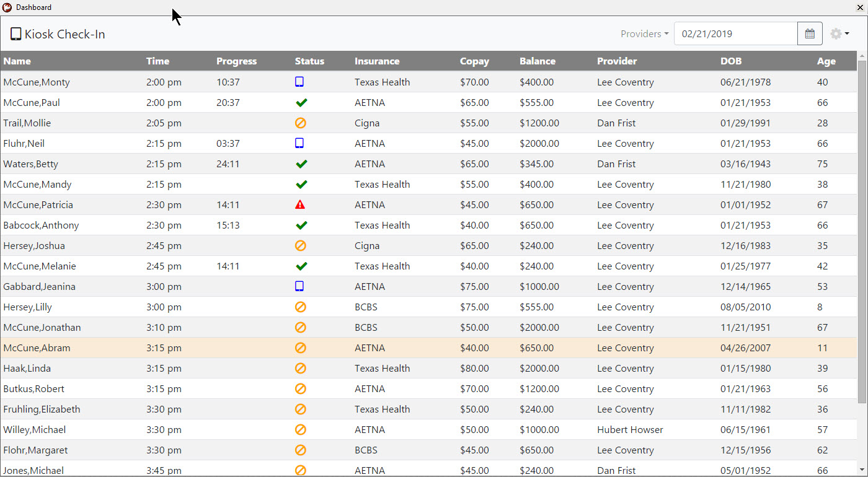Screen dimensions: 868x477
Task: Select patient name Waters,Betty
Action: (x=29, y=164)
